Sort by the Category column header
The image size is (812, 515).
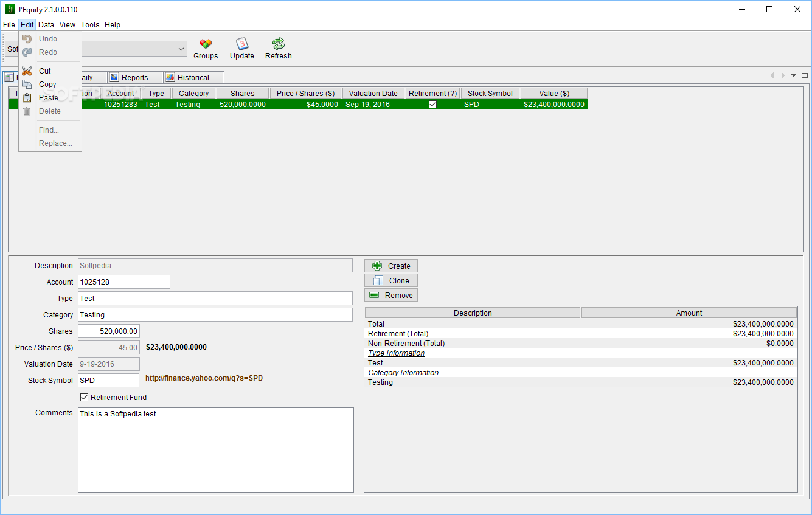[194, 94]
